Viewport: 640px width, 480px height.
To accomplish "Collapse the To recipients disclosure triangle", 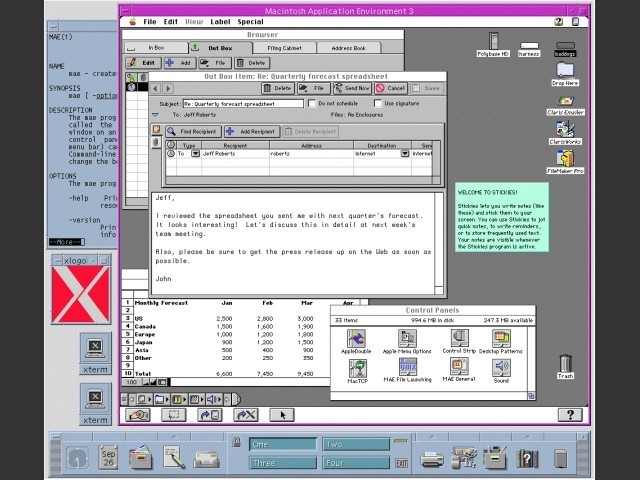I will 155,115.
